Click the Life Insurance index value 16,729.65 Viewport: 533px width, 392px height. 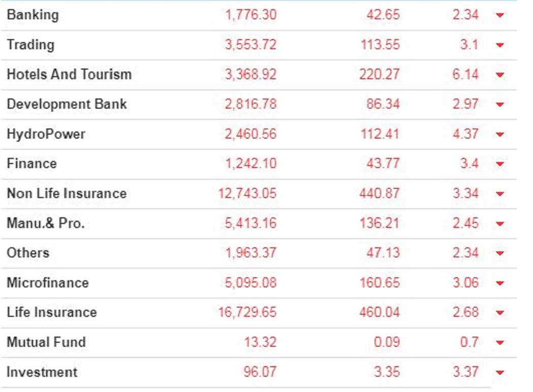[x=248, y=312]
